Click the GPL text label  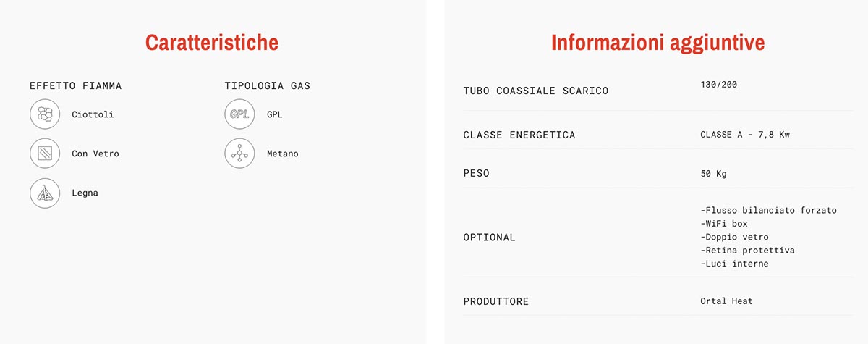point(274,114)
